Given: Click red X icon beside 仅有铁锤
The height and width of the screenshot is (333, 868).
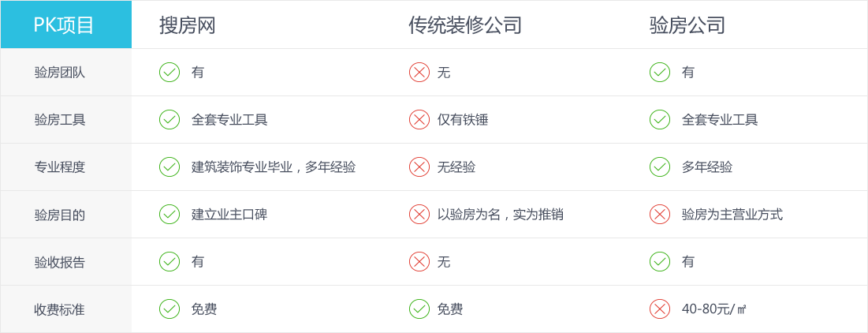Looking at the screenshot, I should [419, 119].
